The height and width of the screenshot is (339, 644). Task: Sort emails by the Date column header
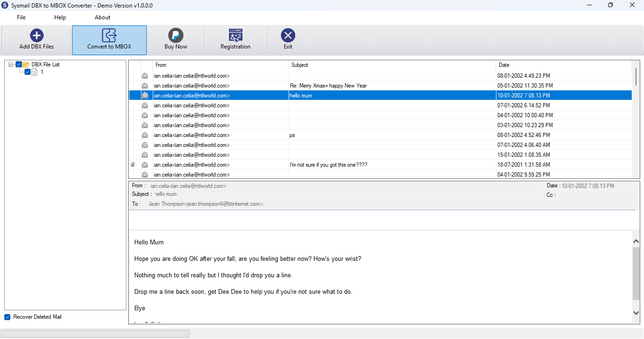[x=563, y=65]
